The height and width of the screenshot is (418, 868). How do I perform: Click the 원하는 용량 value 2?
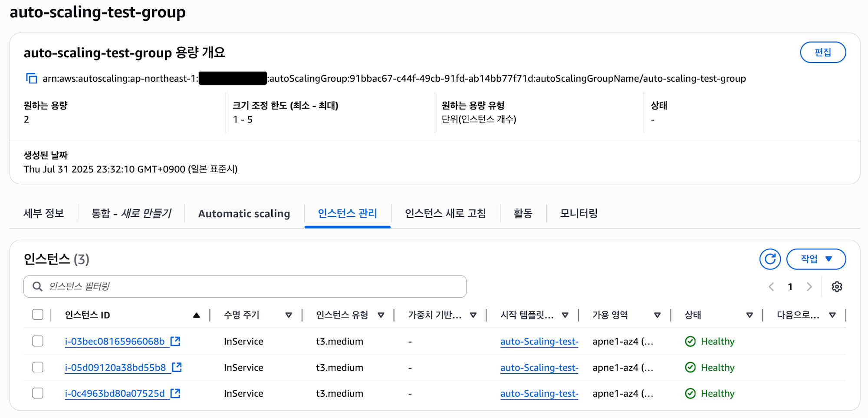tap(26, 119)
